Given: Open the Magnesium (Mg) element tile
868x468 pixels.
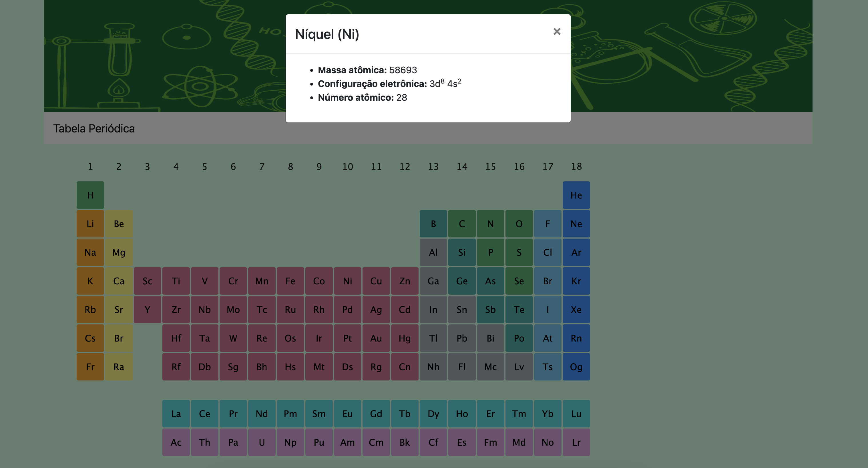Looking at the screenshot, I should pyautogui.click(x=119, y=252).
